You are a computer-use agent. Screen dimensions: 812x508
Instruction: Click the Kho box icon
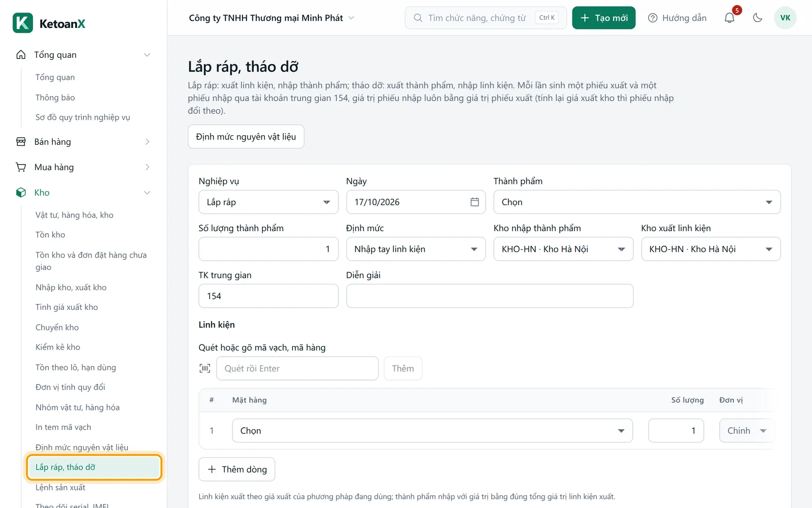click(x=21, y=193)
